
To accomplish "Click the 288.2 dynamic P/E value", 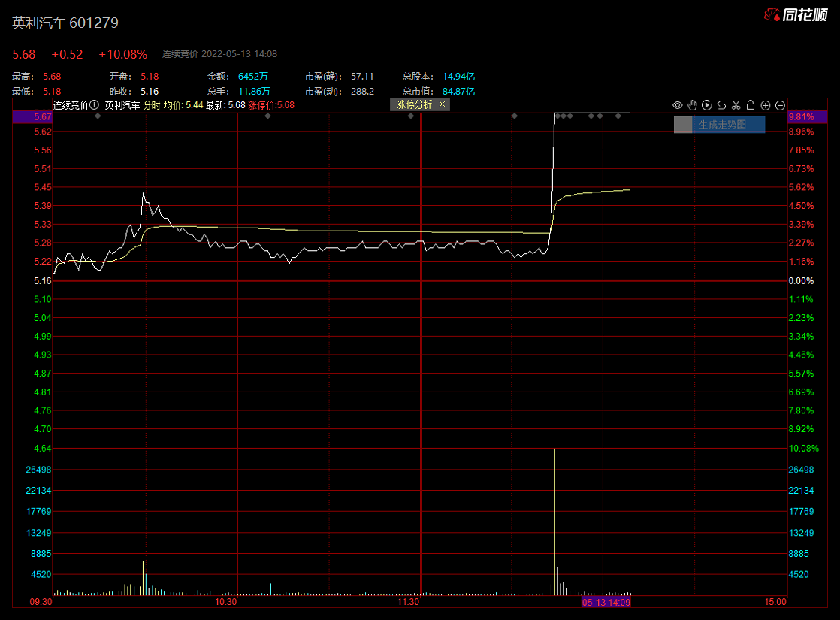I will pyautogui.click(x=362, y=92).
